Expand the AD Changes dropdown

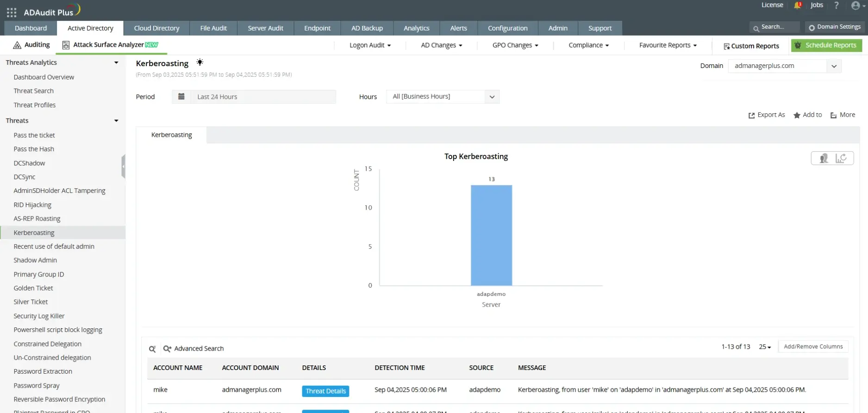click(441, 45)
